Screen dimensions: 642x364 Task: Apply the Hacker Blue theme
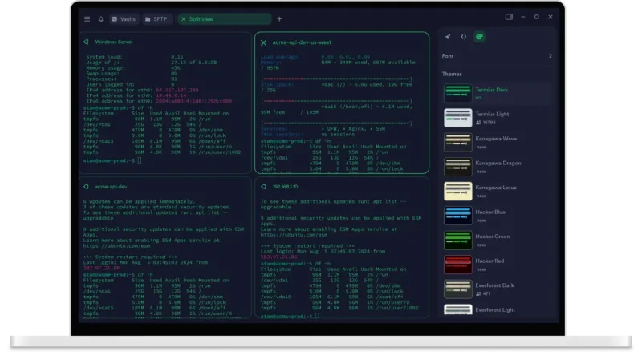[497, 216]
